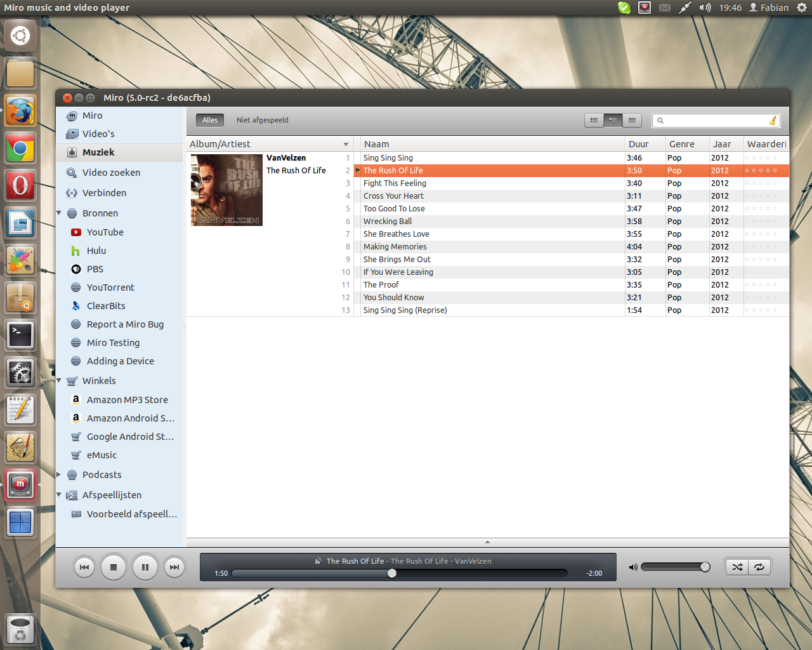
Task: Open the ClearBits source
Action: [x=119, y=306]
